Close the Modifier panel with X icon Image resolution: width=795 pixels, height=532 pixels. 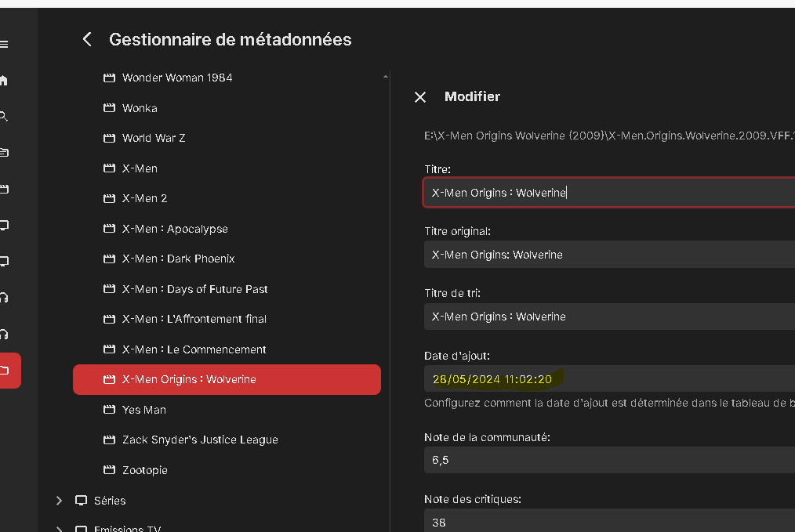[420, 96]
